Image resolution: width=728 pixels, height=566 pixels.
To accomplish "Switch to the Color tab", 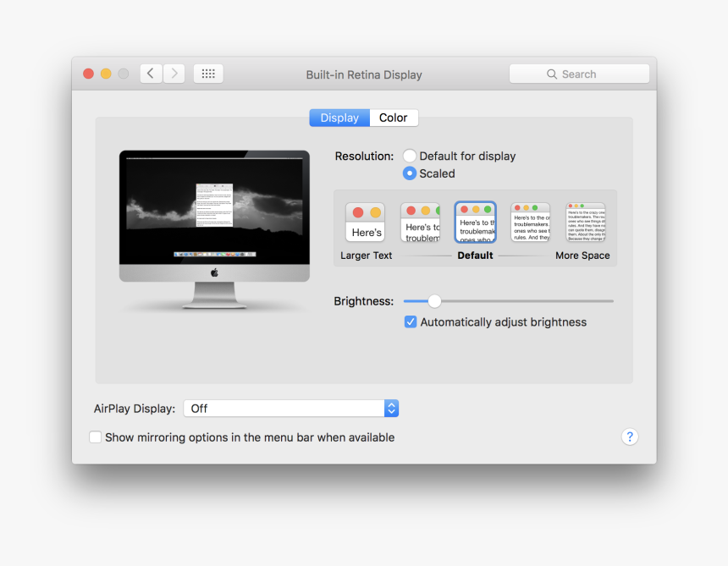I will point(394,118).
